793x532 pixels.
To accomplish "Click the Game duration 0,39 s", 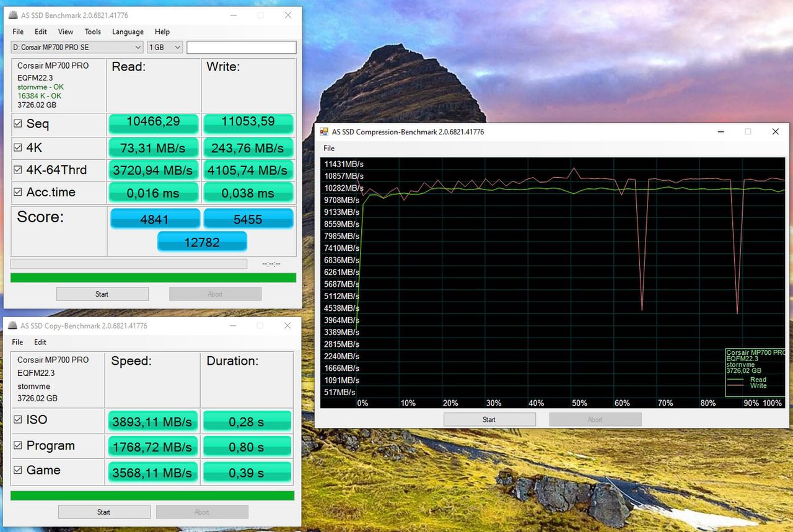I will coord(247,473).
